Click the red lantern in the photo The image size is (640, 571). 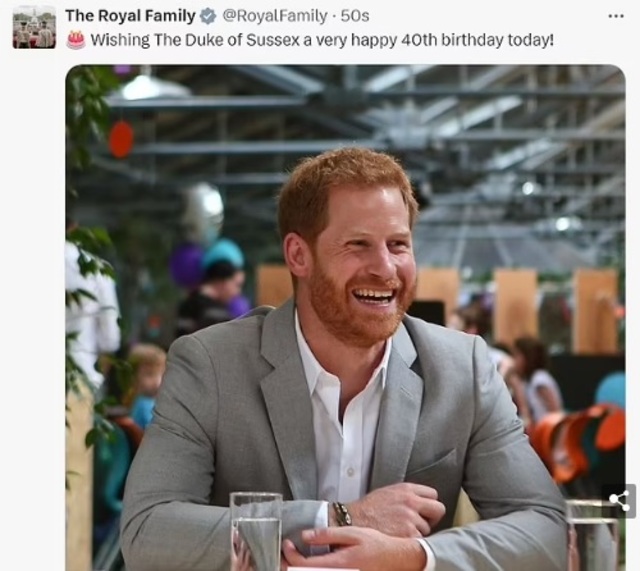121,139
